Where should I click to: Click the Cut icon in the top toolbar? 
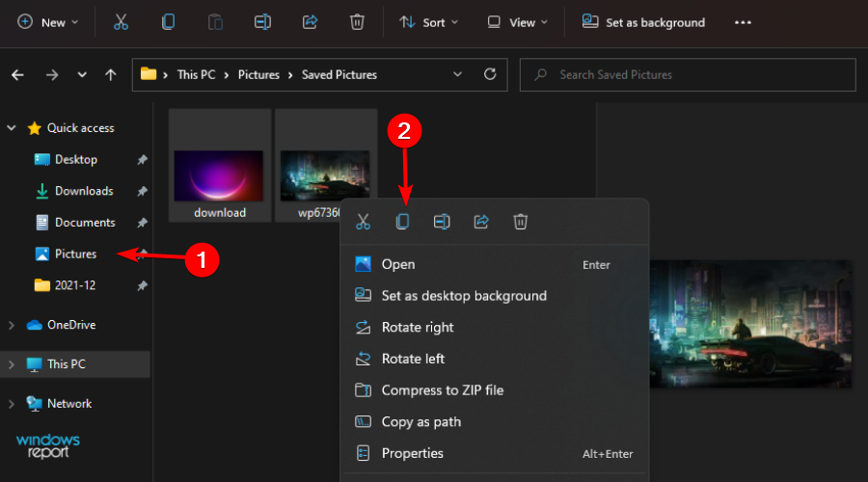point(121,22)
